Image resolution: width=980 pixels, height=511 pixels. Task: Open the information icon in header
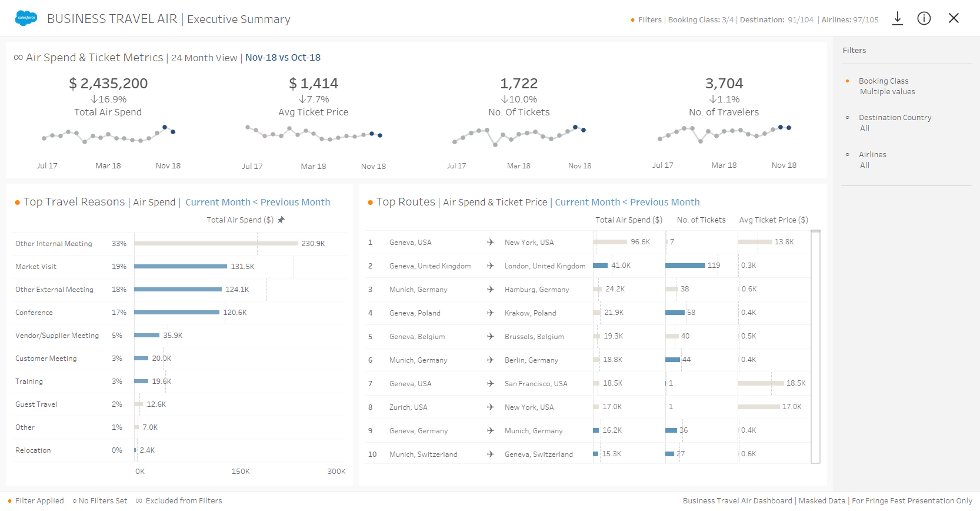pyautogui.click(x=924, y=18)
